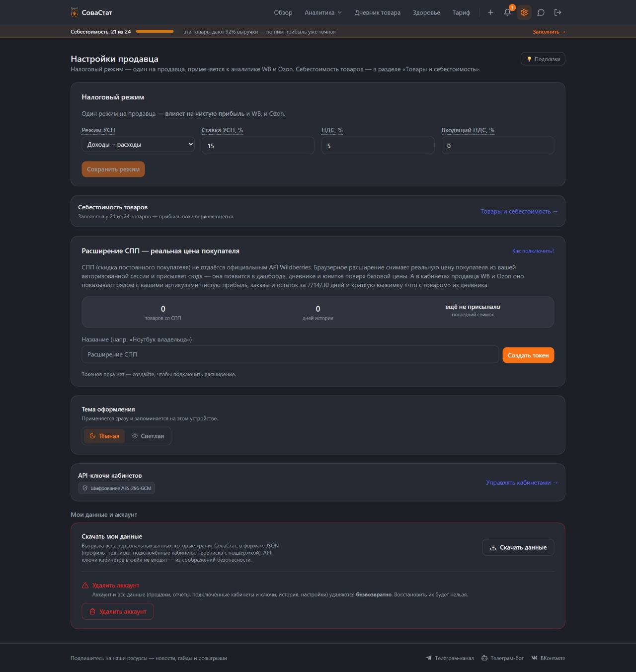Screen dimensions: 636x672
Task: Open the Как подключить? link
Action: tap(533, 251)
